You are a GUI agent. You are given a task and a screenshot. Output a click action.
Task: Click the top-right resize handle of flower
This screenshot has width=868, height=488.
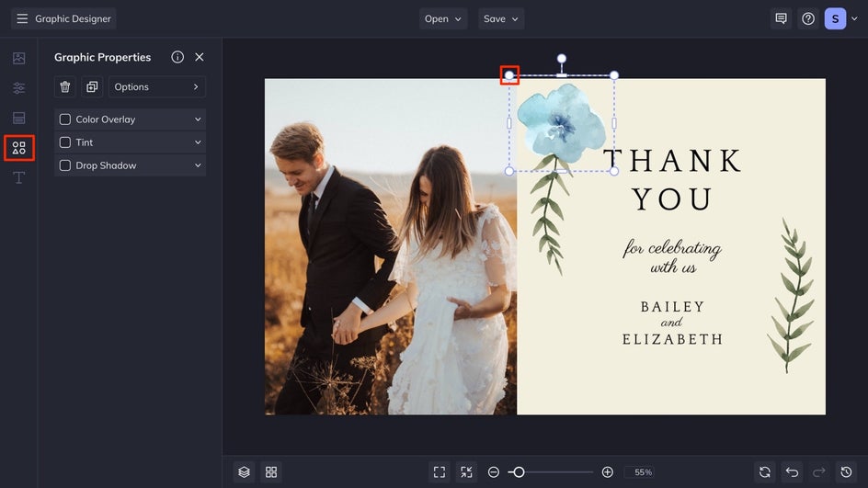coord(614,75)
